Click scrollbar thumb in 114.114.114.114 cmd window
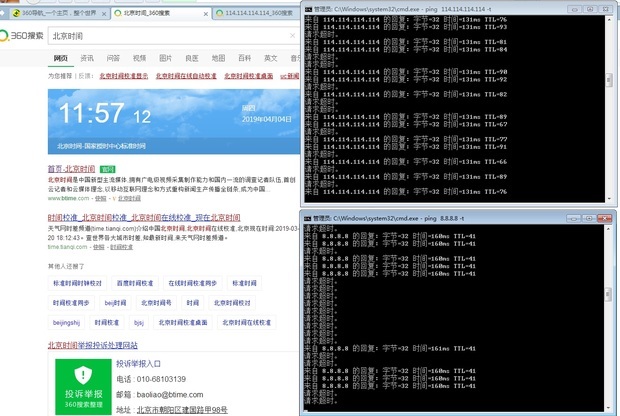 pyautogui.click(x=609, y=81)
